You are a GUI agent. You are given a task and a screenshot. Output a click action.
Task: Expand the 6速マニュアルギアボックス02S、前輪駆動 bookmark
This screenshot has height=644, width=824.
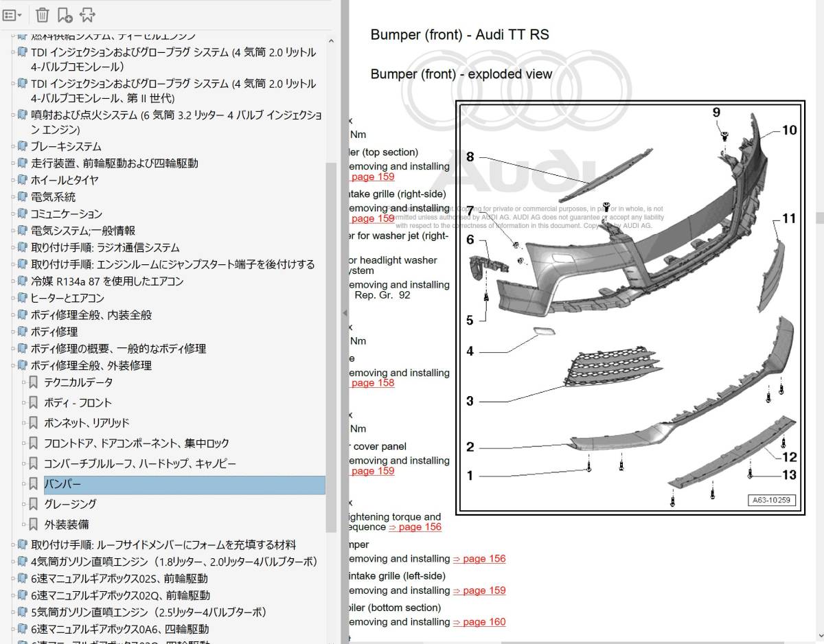click(13, 578)
